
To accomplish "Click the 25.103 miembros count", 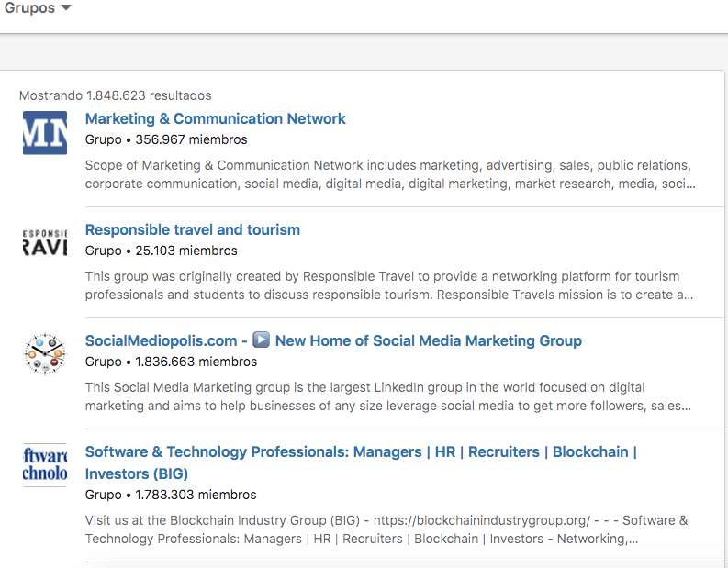I will 186,251.
